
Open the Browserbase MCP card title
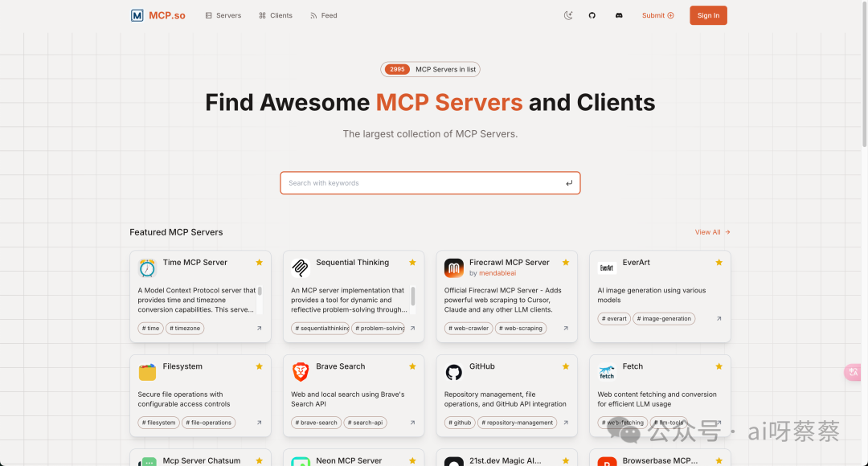(x=660, y=460)
